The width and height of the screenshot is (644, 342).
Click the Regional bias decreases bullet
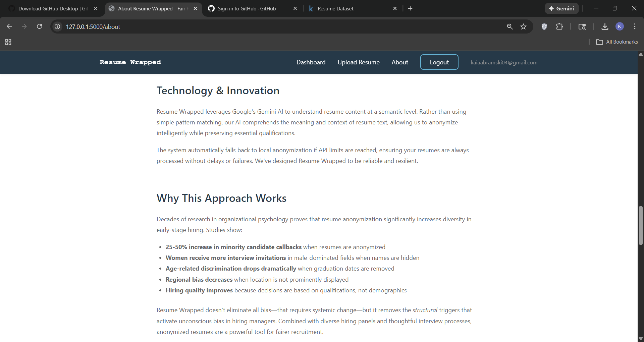257,280
